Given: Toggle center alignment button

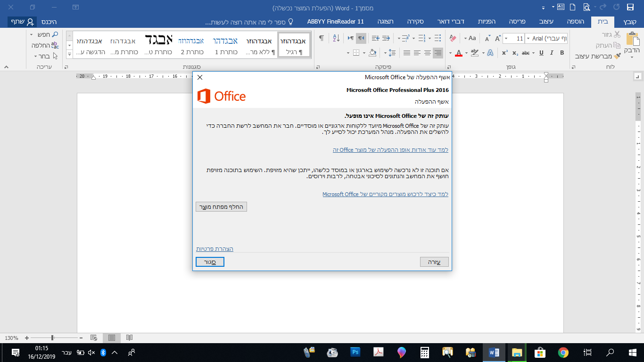Looking at the screenshot, I should click(x=428, y=53).
